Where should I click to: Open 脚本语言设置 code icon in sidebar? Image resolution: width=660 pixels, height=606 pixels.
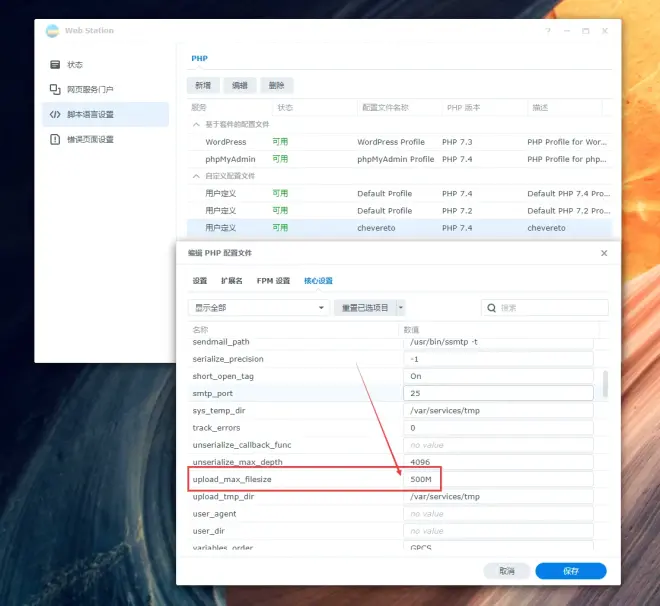coord(55,114)
